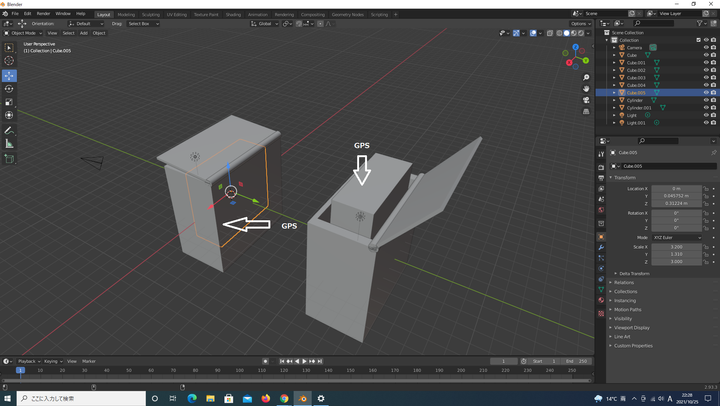This screenshot has height=406, width=720.
Task: Choose the Add Cube tool
Action: (10, 158)
